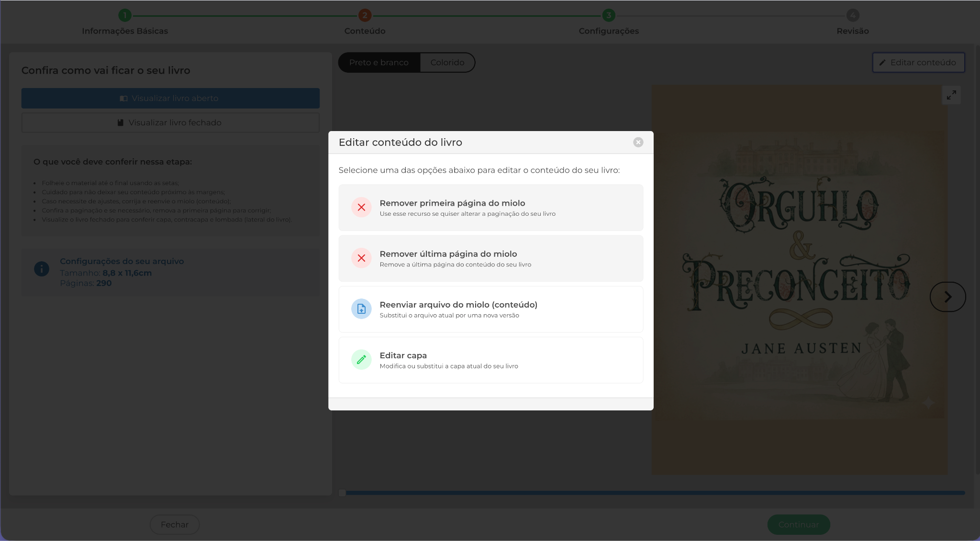Click the Fechar button
Viewport: 980px width, 541px height.
pyautogui.click(x=175, y=525)
